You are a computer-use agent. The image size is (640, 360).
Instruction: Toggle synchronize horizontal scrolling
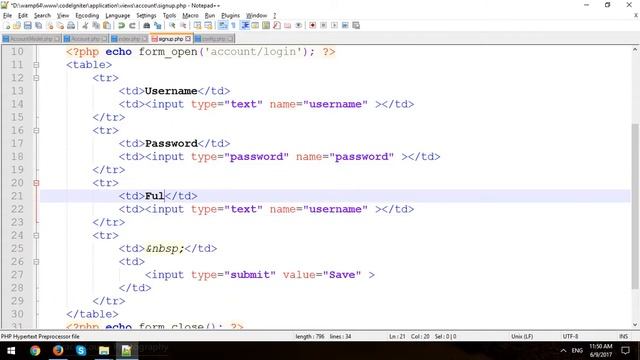pos(208,25)
